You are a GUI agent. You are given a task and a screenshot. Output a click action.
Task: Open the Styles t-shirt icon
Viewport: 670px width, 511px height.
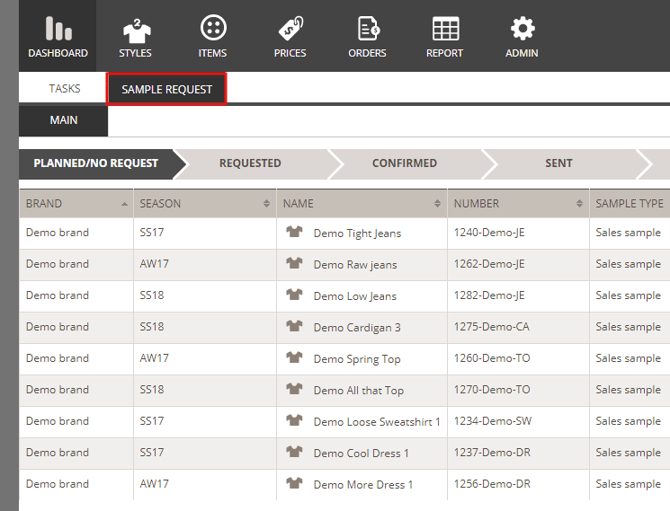pyautogui.click(x=135, y=29)
